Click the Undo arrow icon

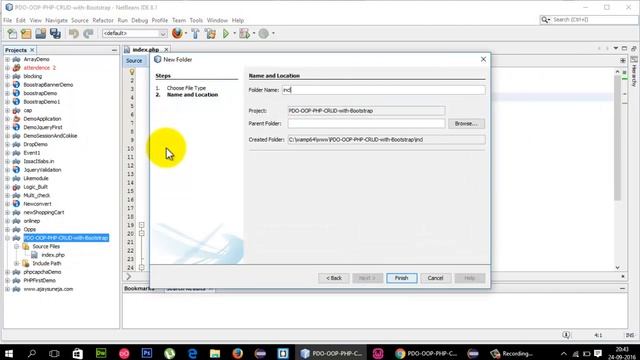[x=73, y=33]
